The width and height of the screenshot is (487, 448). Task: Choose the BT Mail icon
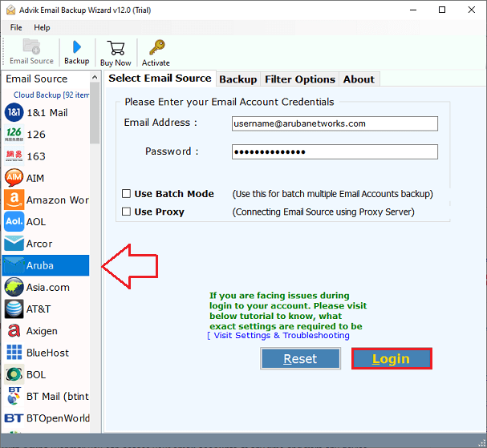point(14,396)
